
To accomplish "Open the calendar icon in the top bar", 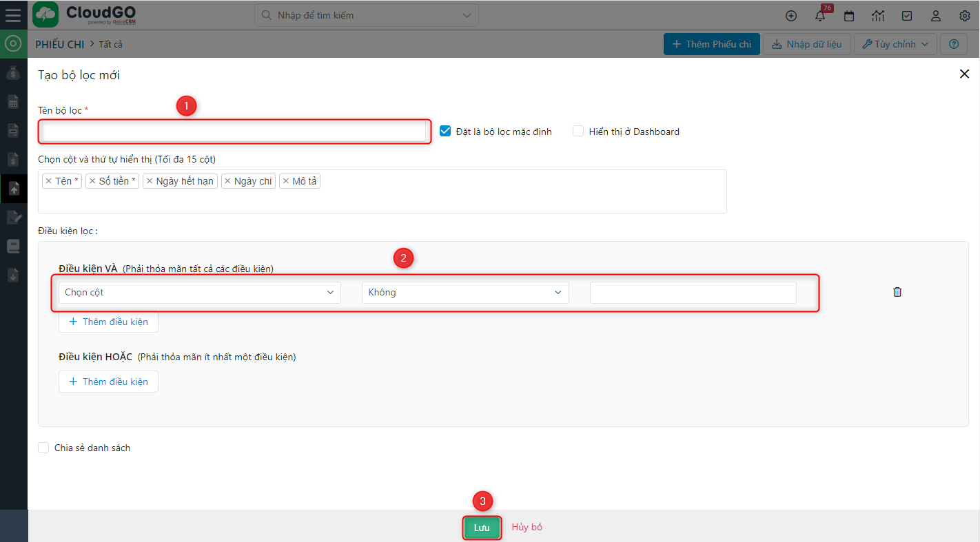I will pos(849,15).
